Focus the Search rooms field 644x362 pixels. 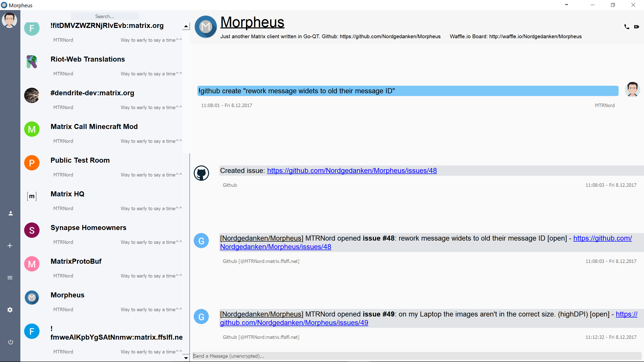click(x=105, y=16)
